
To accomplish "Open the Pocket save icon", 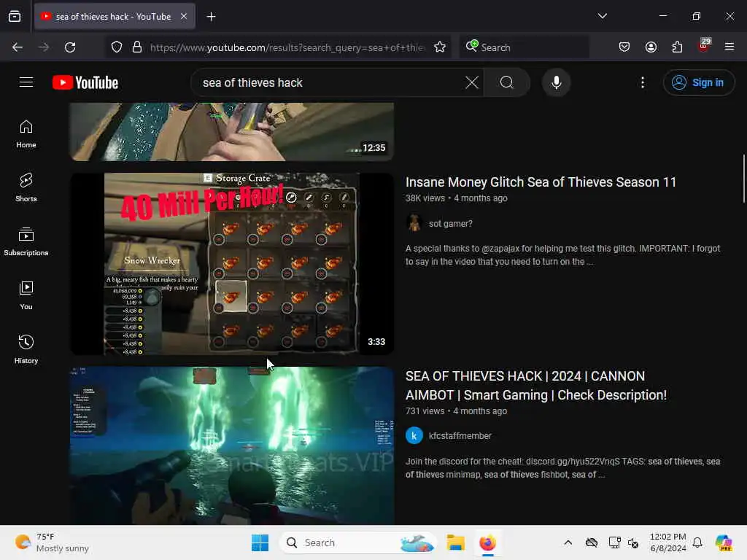I will tap(624, 47).
